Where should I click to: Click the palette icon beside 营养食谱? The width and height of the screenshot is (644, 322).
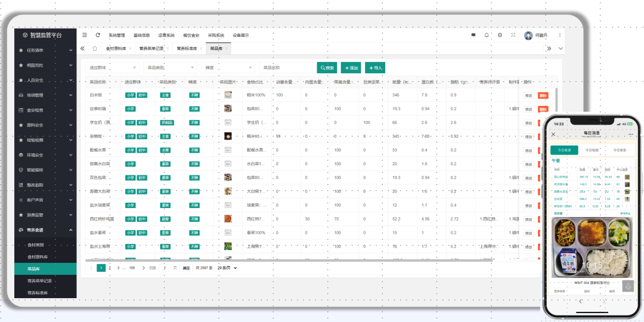tap(21, 230)
